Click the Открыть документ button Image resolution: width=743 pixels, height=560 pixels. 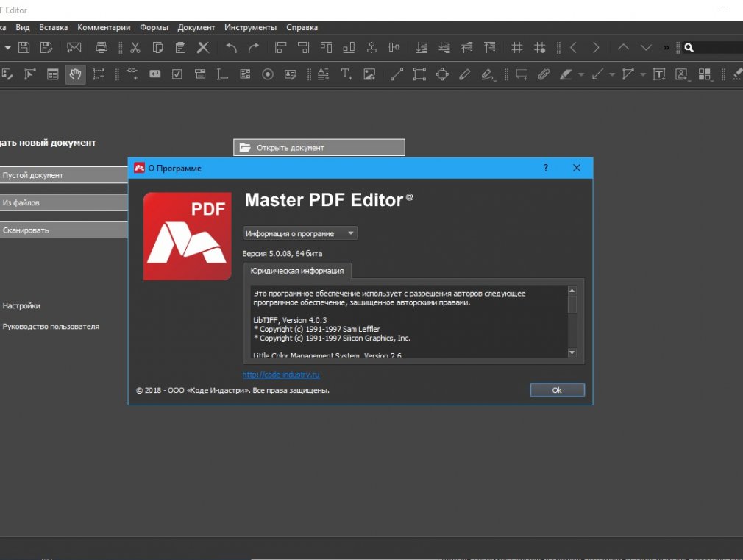[x=319, y=147]
